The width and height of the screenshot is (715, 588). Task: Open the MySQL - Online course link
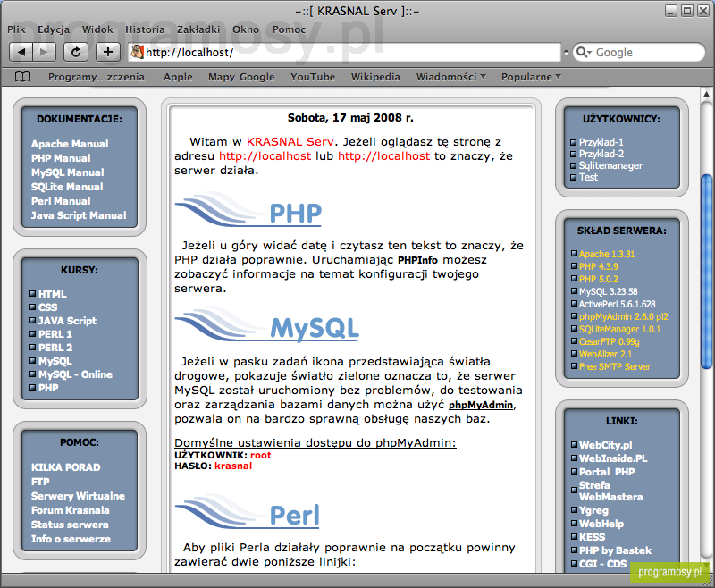(x=75, y=374)
